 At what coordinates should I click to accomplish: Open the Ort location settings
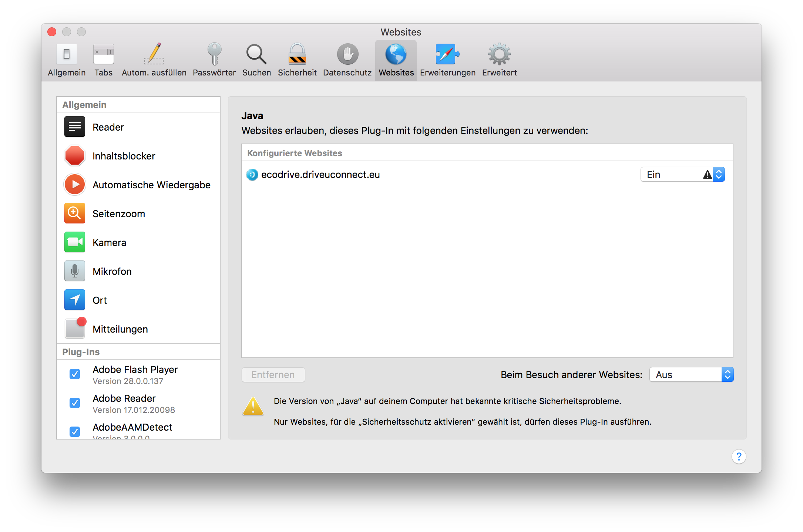click(x=100, y=300)
